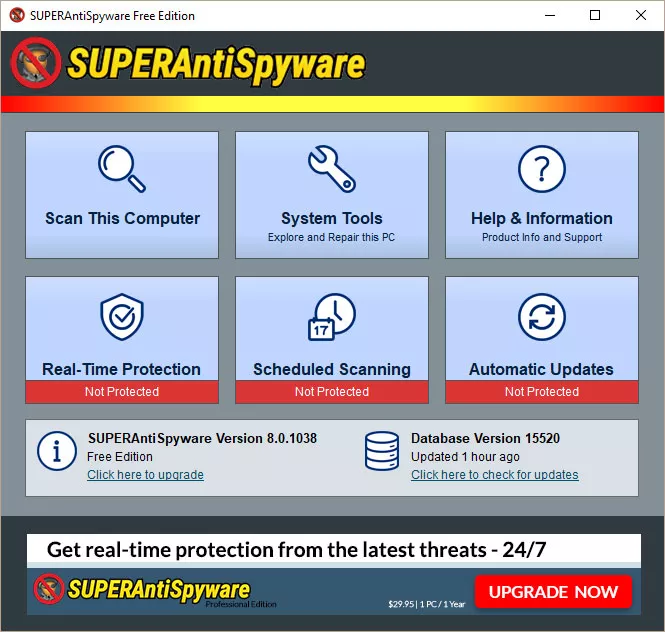The image size is (665, 632).
Task: Click the title bar application icon
Action: (x=17, y=15)
